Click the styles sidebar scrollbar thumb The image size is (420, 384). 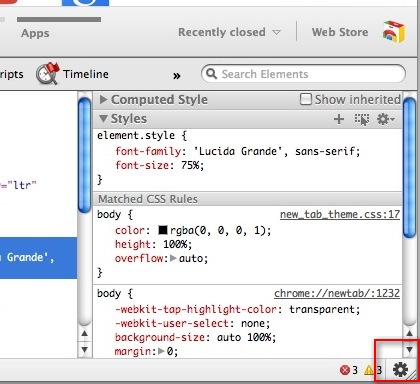[409, 167]
